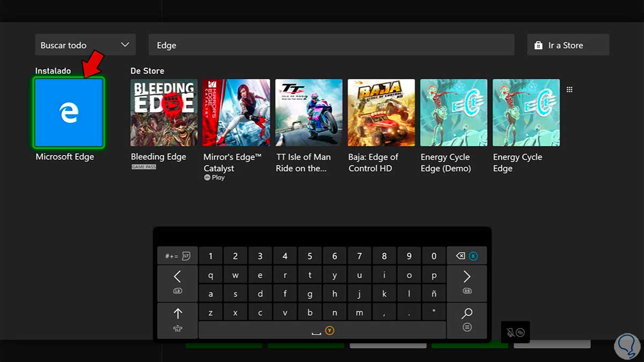644x362 pixels.
Task: Tap the q letter key
Action: pos(210,275)
